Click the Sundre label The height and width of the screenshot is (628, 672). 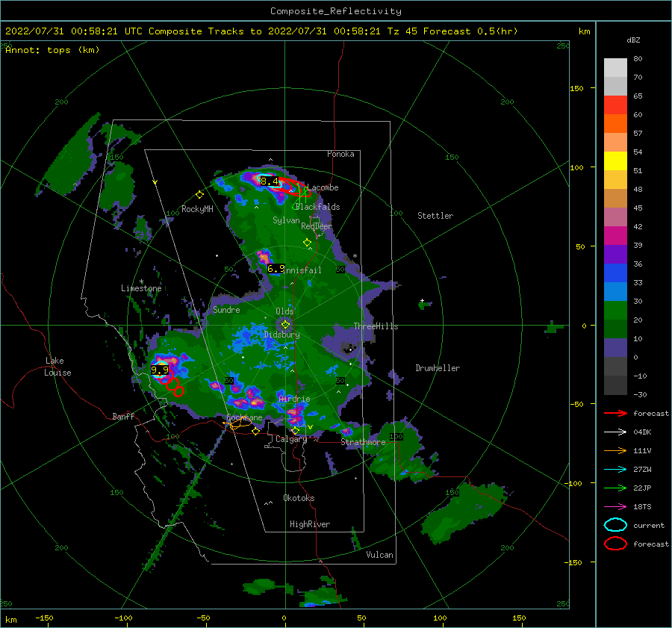(x=226, y=310)
